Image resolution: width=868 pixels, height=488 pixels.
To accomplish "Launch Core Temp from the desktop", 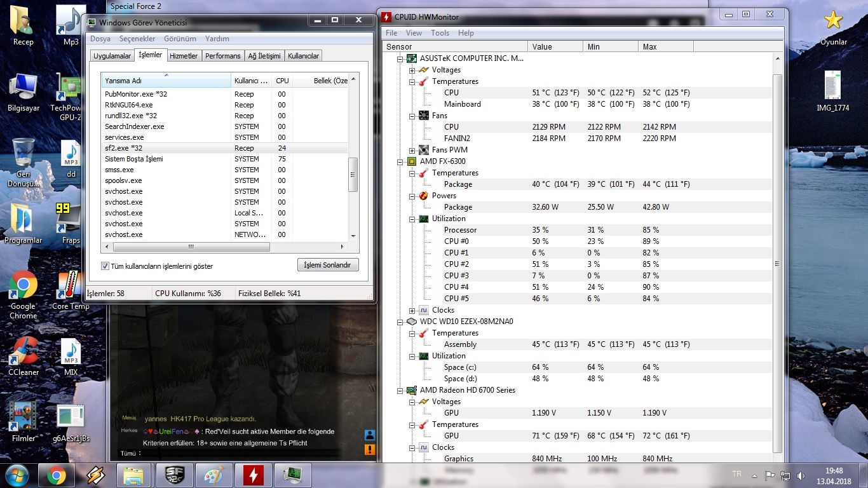I will (71, 291).
